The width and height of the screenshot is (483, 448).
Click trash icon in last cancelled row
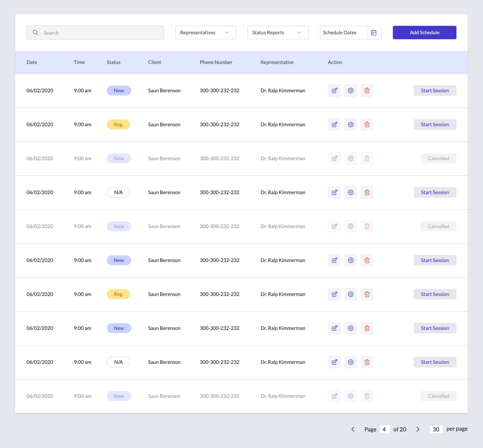(367, 396)
